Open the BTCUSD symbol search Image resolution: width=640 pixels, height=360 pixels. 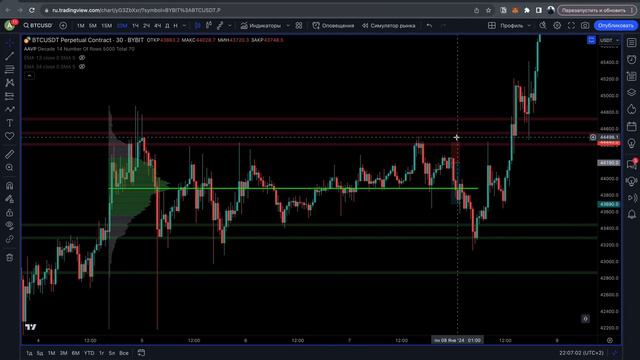click(x=38, y=26)
